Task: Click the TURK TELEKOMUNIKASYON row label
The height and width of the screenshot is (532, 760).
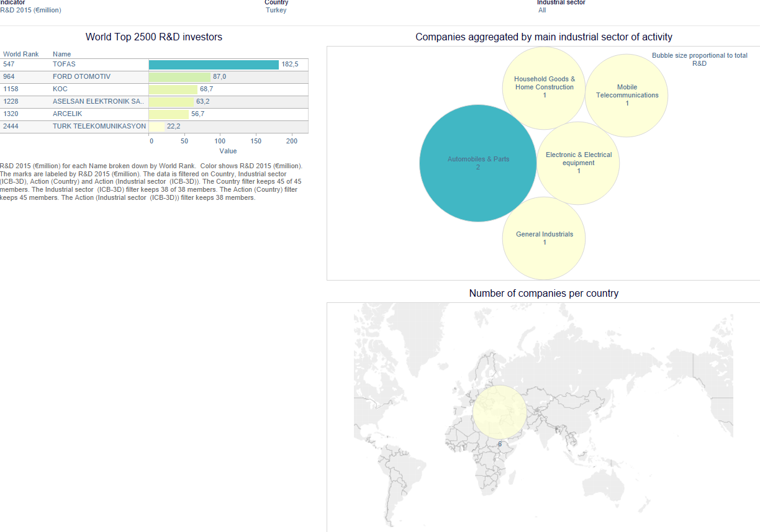Action: click(x=99, y=127)
